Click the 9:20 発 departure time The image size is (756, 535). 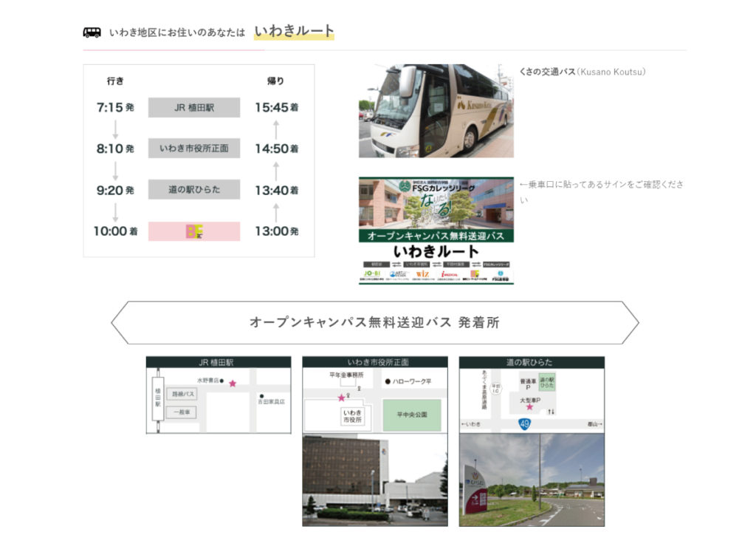point(115,190)
